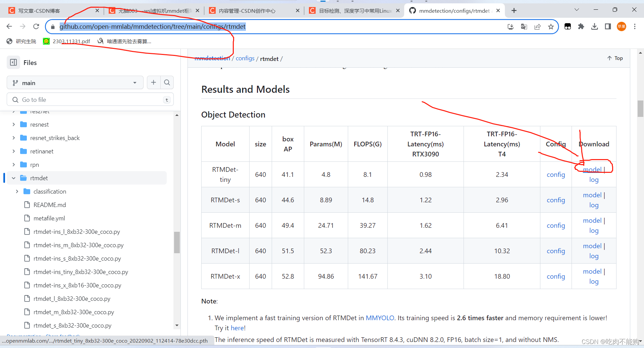Open the 2303.11331.pdf bookmark
The image size is (644, 348).
coord(67,41)
